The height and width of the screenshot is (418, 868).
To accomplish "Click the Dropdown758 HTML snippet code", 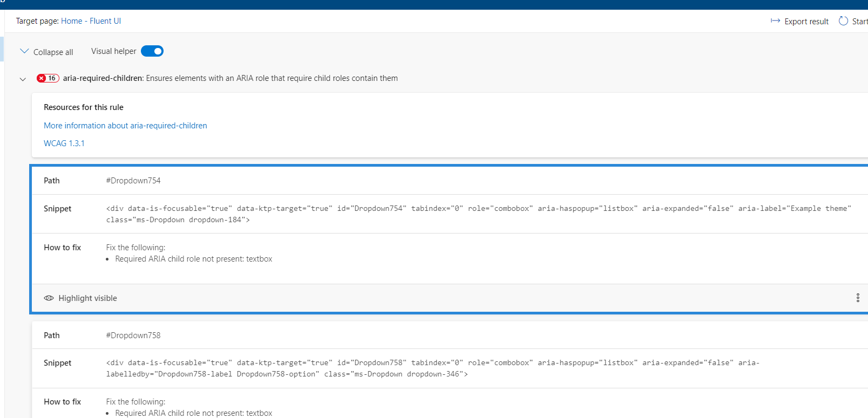I will (432, 368).
